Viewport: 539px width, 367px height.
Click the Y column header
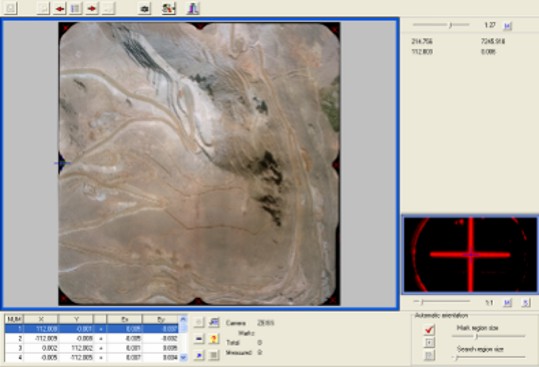coord(76,319)
